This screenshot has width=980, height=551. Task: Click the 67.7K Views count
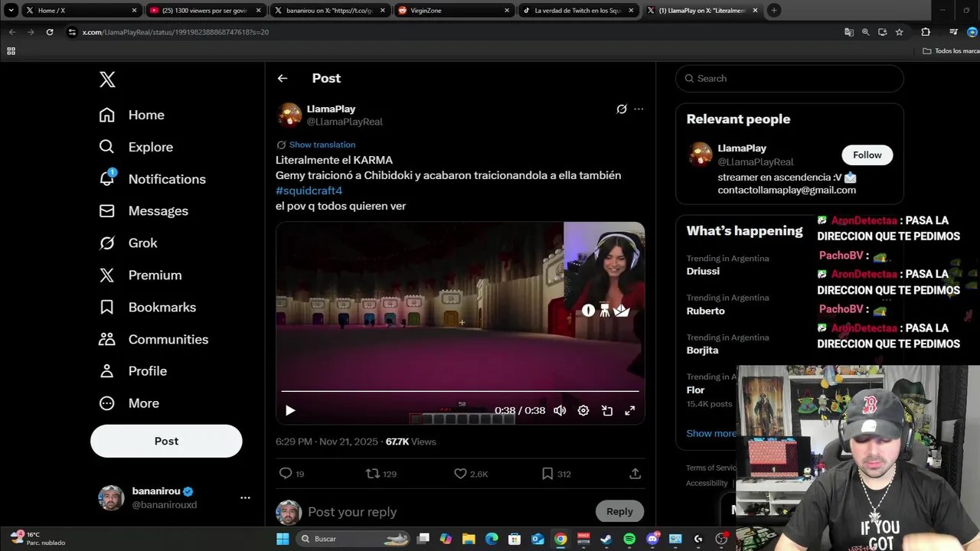coord(410,442)
